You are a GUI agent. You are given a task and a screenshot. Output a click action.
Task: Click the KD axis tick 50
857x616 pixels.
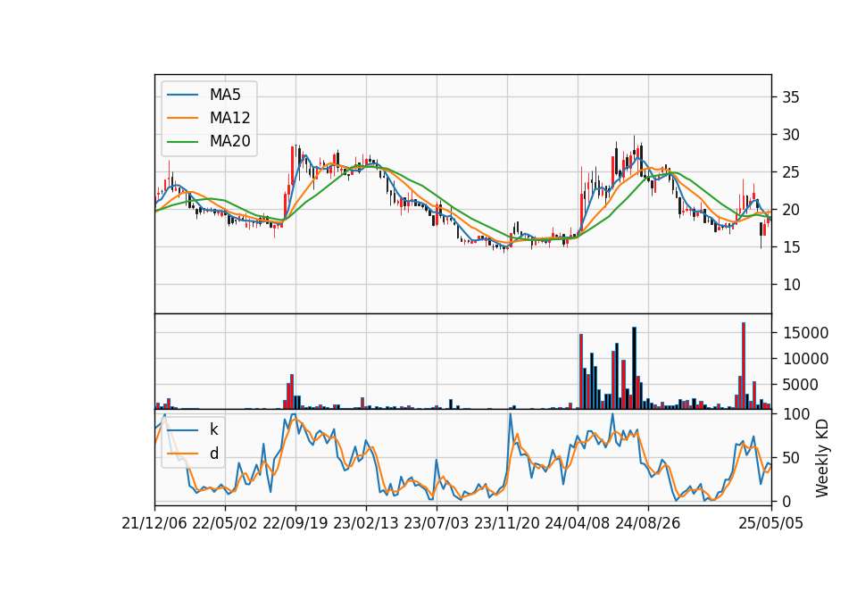click(790, 457)
